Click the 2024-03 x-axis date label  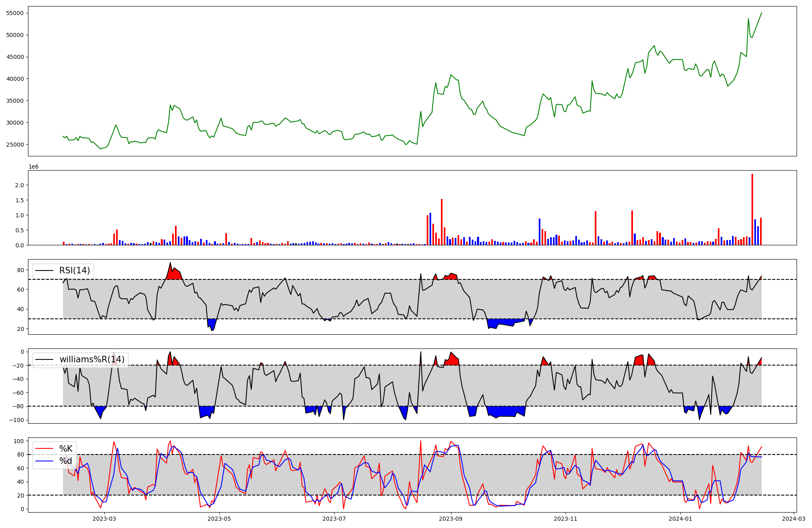tap(793, 519)
